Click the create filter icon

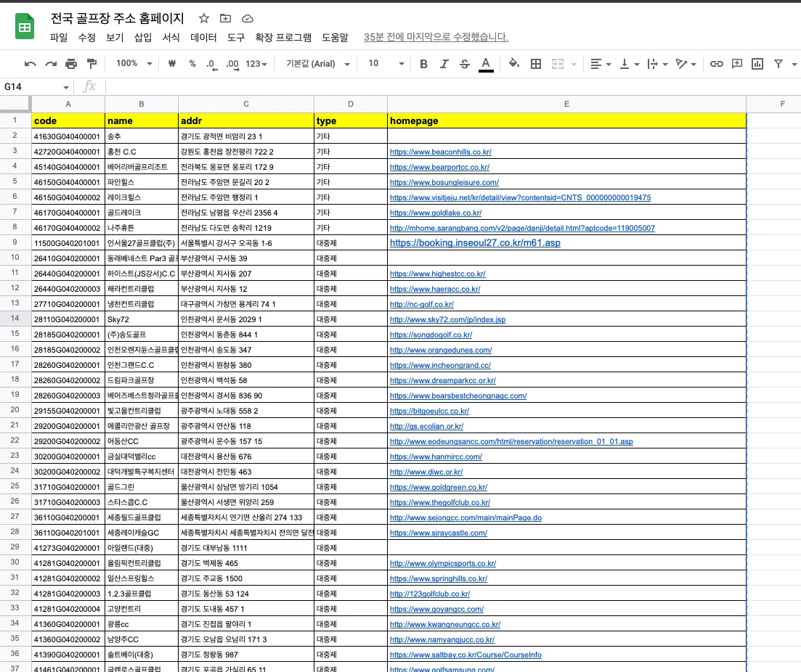[778, 64]
